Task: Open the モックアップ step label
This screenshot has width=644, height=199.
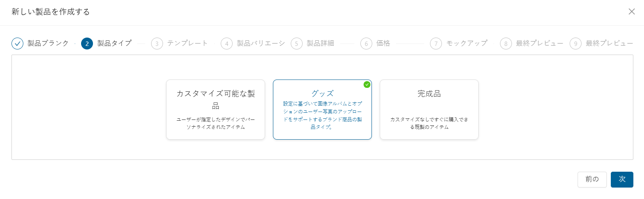Action: (467, 43)
